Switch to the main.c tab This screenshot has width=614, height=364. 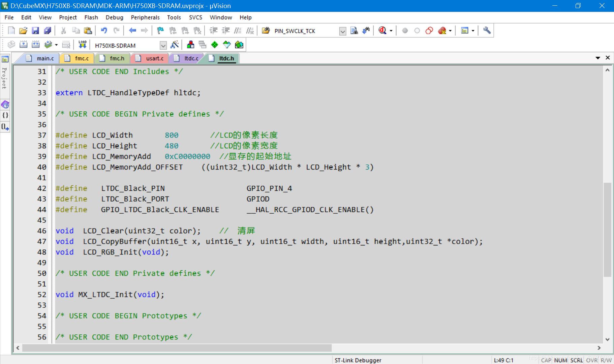(41, 58)
